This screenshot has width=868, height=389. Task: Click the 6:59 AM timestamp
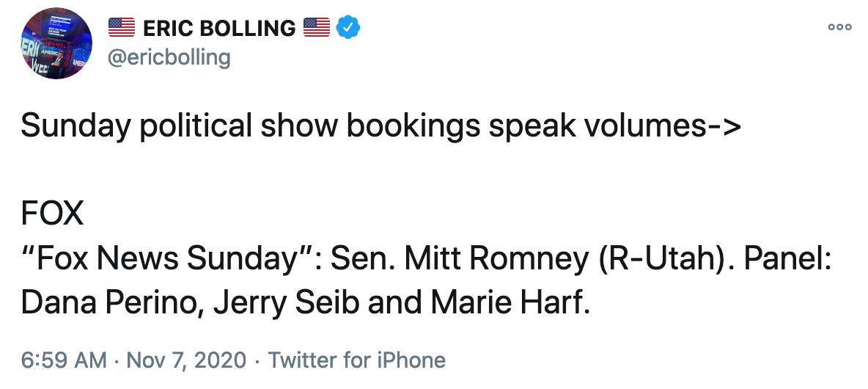[x=64, y=360]
